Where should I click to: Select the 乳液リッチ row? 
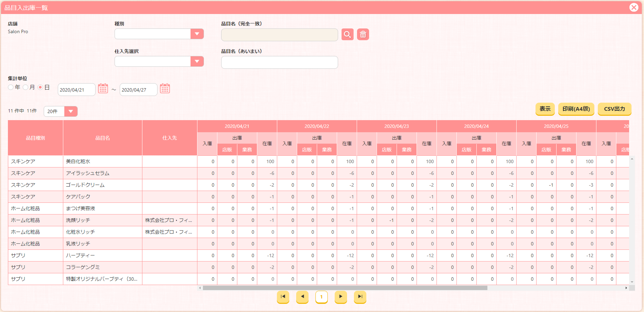pyautogui.click(x=318, y=244)
